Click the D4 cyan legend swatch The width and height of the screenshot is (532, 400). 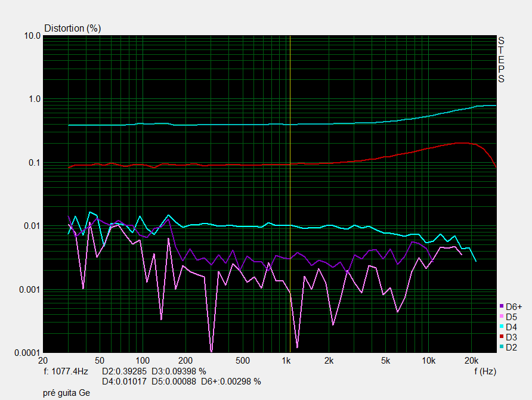502,327
